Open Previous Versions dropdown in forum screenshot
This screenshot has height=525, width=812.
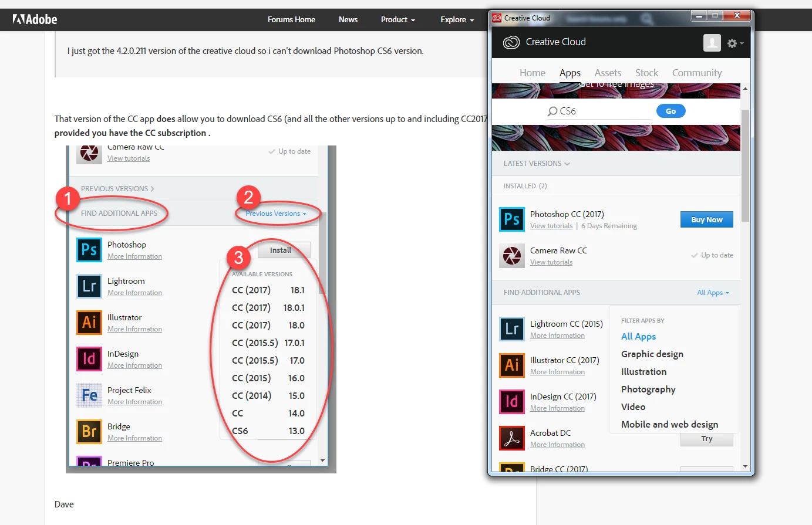[276, 214]
